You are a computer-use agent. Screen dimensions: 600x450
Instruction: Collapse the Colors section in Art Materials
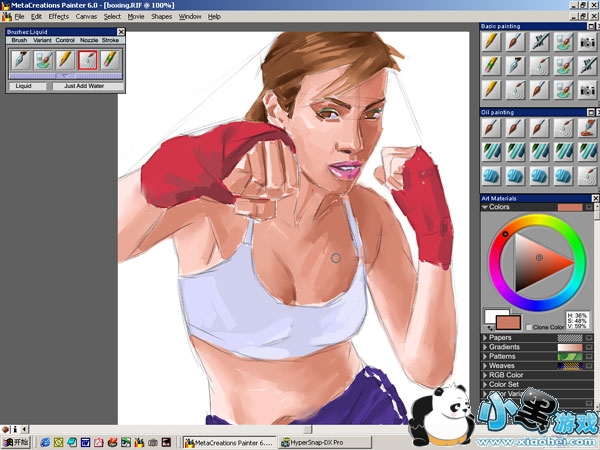485,207
